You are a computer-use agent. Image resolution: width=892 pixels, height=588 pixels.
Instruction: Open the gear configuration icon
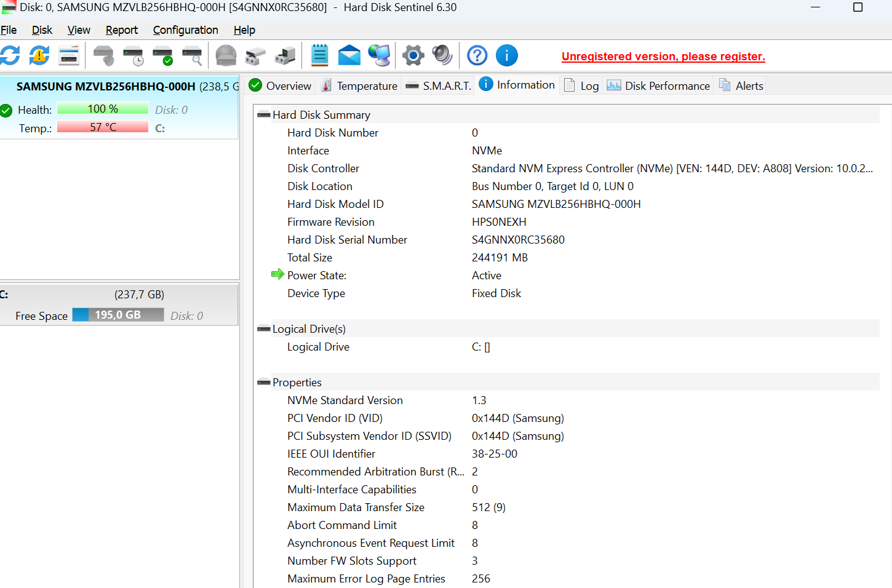[413, 55]
